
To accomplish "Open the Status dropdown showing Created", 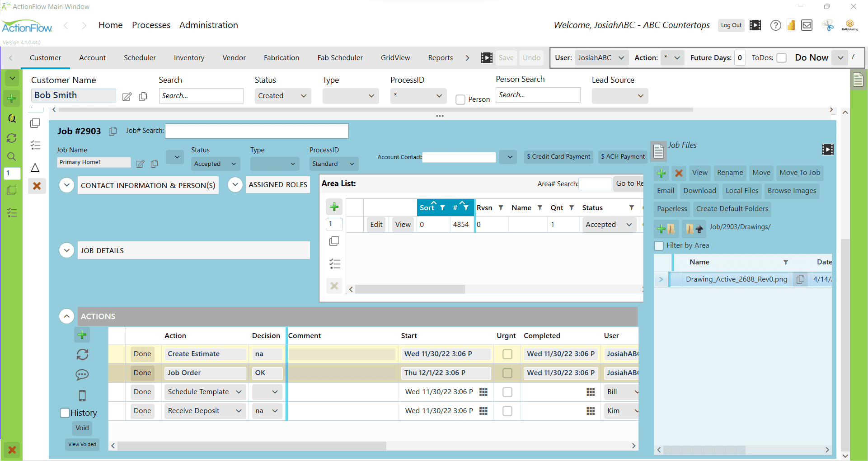I will click(282, 96).
